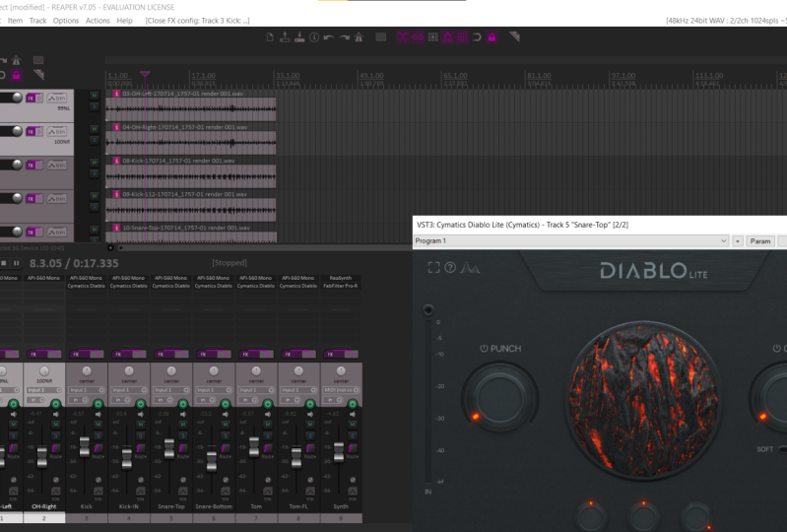
Task: Click the transport Stop button
Action: point(4,263)
